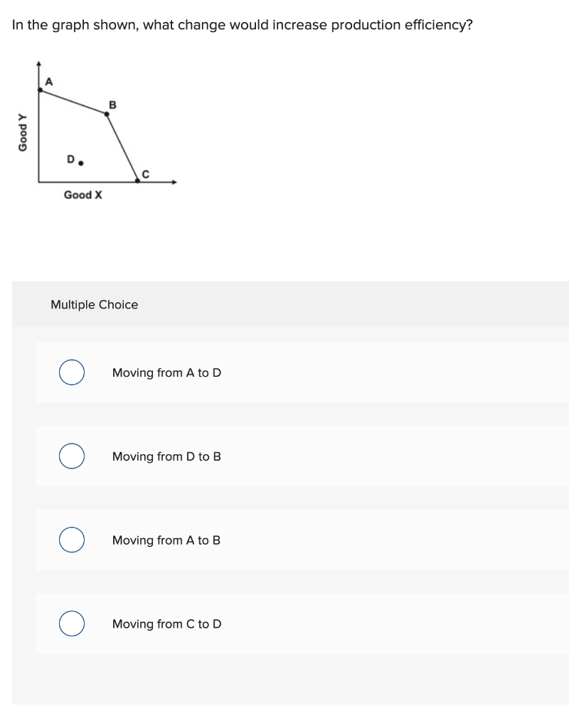
Task: Select radio button for Moving from C to D
Action: click(71, 623)
